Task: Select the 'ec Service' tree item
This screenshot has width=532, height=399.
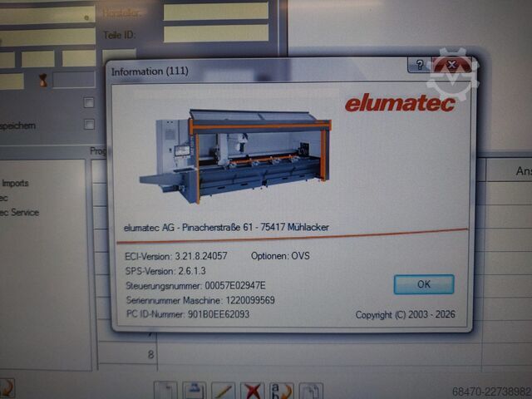Action: click(x=19, y=213)
